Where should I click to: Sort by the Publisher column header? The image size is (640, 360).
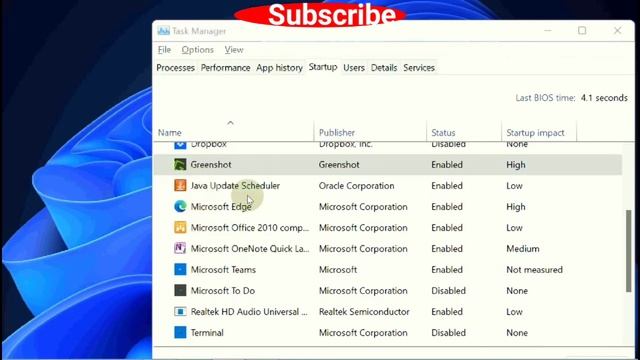[x=337, y=133]
